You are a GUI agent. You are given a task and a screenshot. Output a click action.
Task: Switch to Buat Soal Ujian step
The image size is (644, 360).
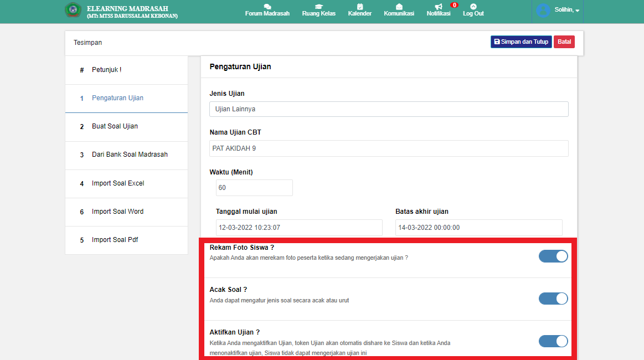tap(115, 126)
